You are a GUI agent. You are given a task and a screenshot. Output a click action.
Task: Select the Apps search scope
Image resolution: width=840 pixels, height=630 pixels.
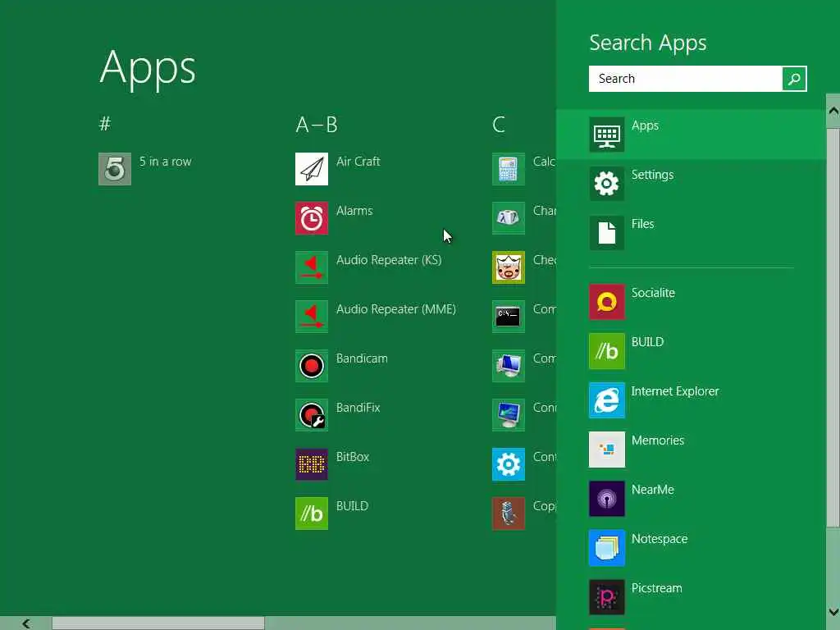pyautogui.click(x=691, y=135)
